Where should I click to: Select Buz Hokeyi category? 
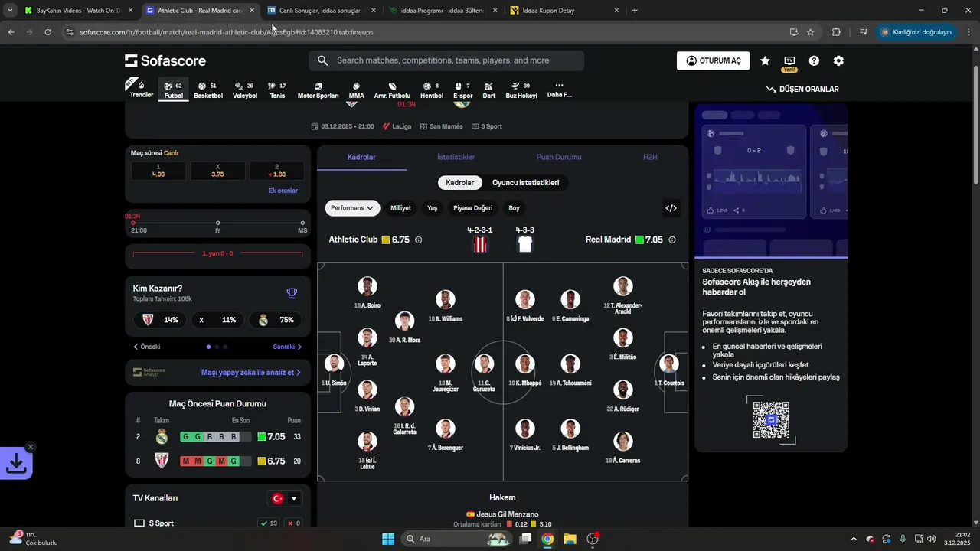tap(521, 90)
